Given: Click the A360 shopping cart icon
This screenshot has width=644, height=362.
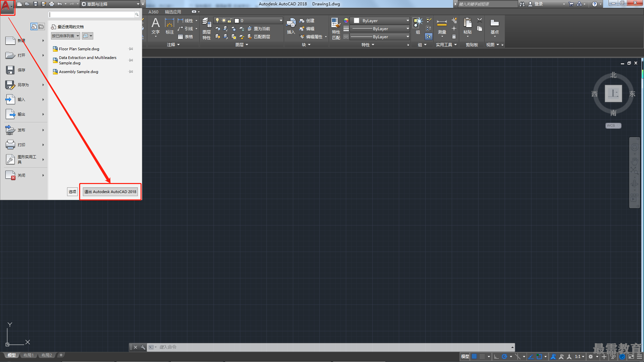Looking at the screenshot, I should (571, 4).
